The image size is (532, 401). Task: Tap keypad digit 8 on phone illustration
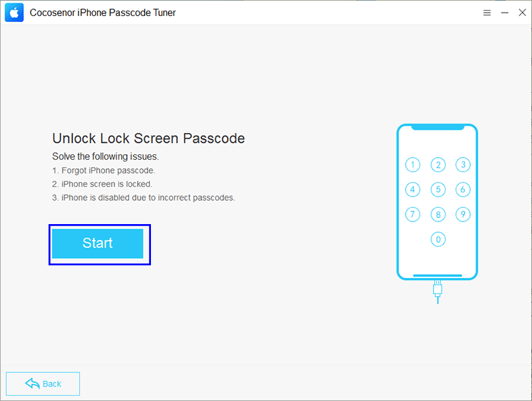[438, 214]
